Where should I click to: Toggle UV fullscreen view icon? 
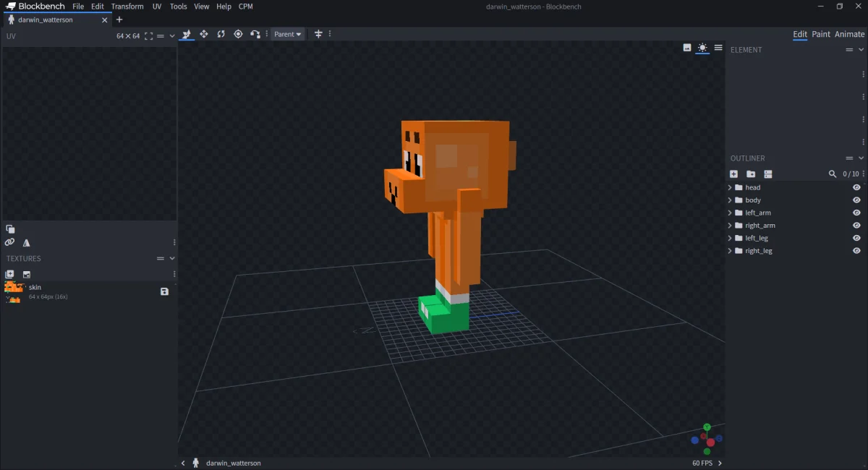pos(148,36)
